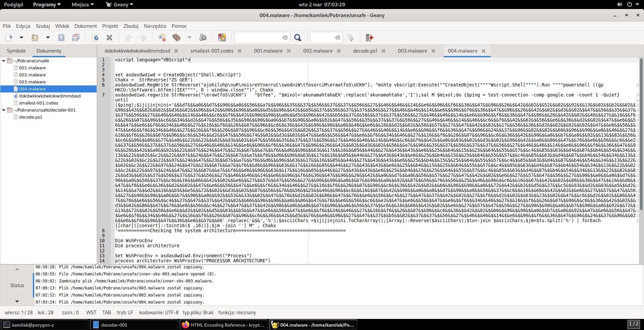Close the 004.malware editor tab
Image resolution: width=644 pixels, height=330 pixels.
click(x=484, y=51)
